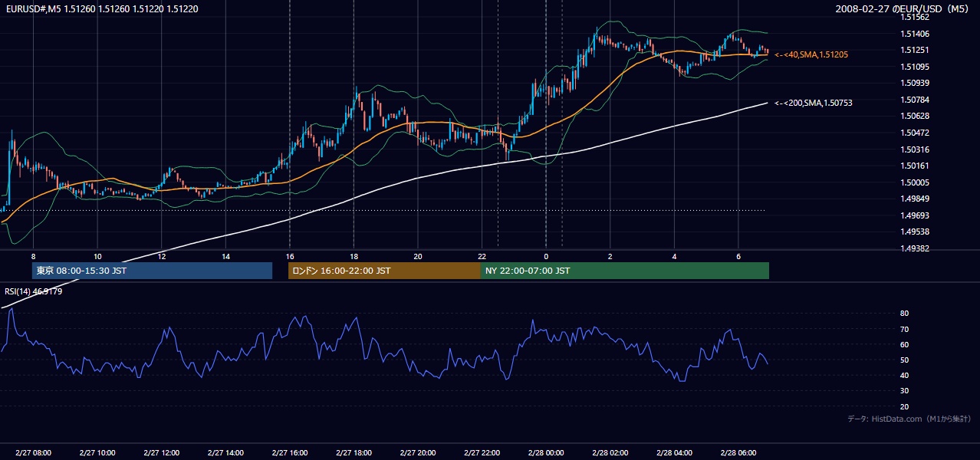This screenshot has width=980, height=460.
Task: Click price axis value 1.49849
Action: point(915,199)
